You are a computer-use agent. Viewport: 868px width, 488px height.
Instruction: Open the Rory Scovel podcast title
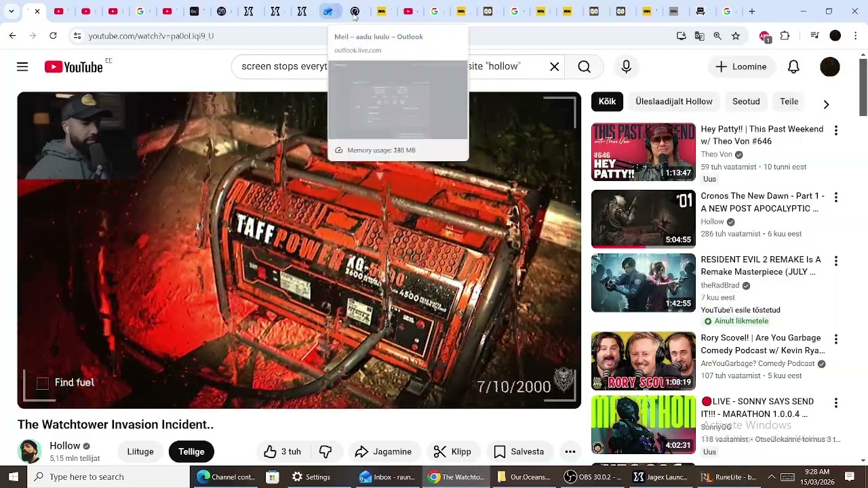pyautogui.click(x=762, y=344)
